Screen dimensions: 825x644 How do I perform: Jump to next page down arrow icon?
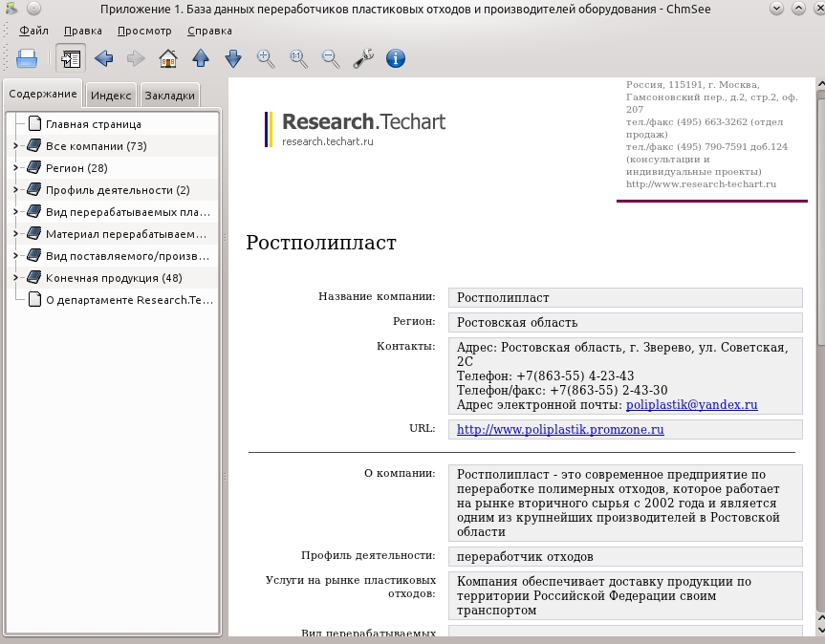click(x=233, y=58)
